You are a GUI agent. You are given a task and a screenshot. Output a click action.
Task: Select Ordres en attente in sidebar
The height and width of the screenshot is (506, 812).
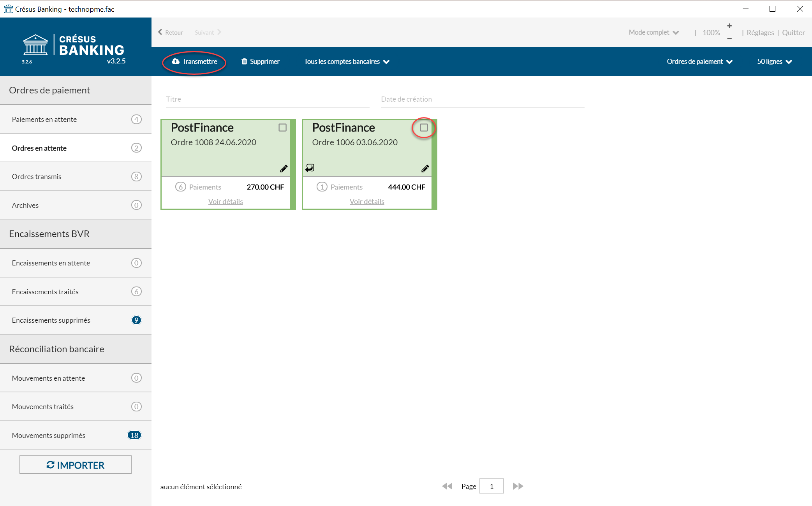(76, 148)
